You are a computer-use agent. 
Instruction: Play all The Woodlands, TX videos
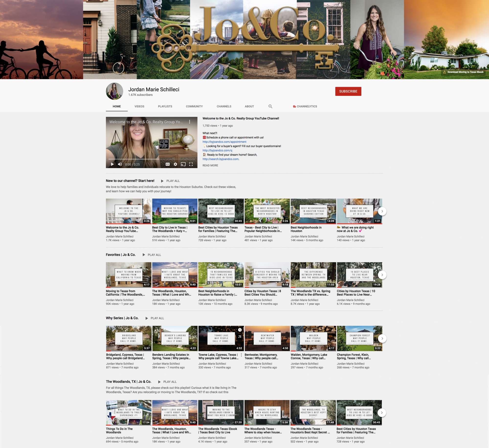click(167, 382)
